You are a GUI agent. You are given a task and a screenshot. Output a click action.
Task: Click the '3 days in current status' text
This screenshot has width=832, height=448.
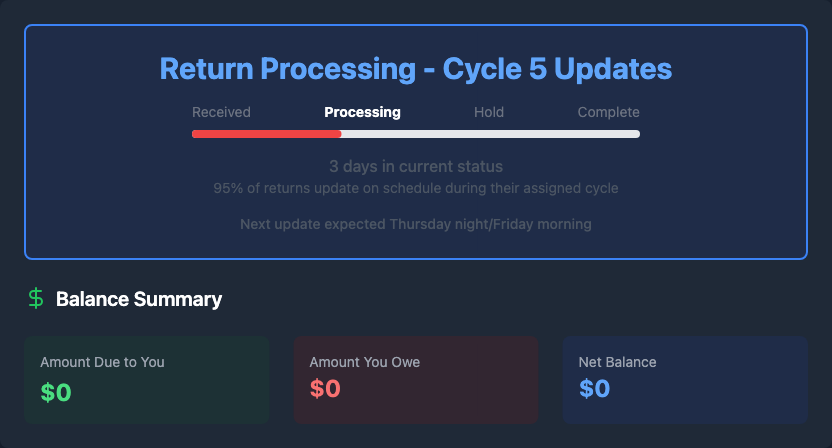[415, 166]
